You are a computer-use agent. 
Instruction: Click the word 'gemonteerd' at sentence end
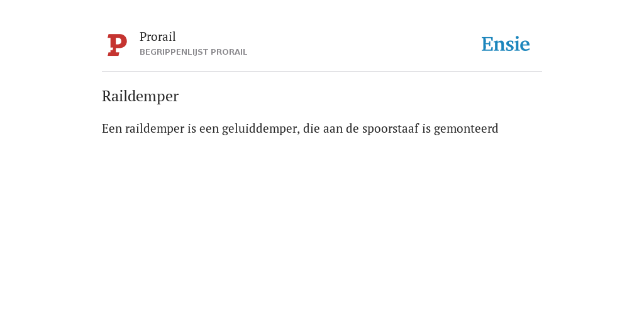click(x=466, y=129)
